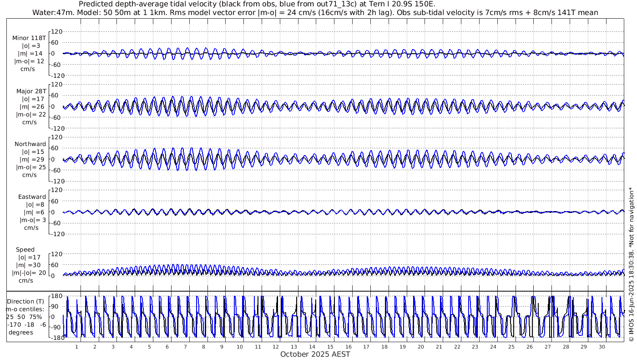Click the day '30' x-axis tick label
This screenshot has width=637, height=364.
[602, 347]
